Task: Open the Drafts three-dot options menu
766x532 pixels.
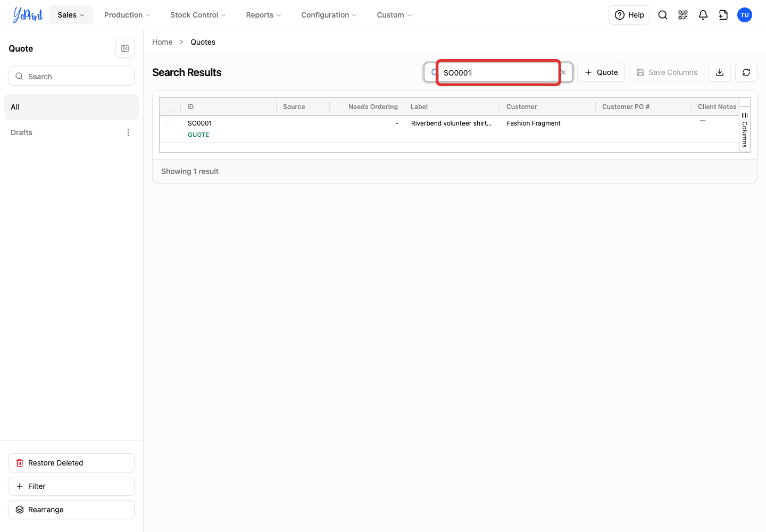Action: [x=128, y=132]
